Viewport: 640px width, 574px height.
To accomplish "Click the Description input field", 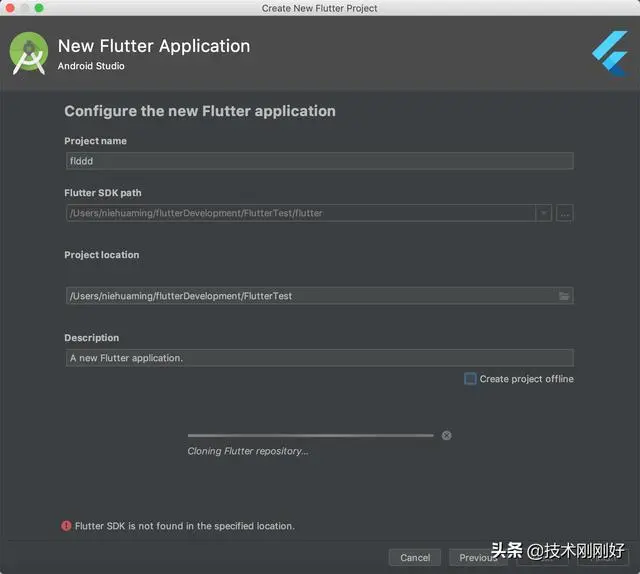I will click(319, 358).
